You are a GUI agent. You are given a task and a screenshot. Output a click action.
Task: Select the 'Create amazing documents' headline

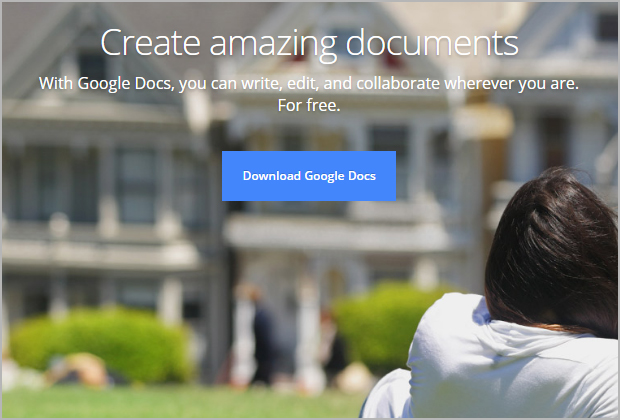click(309, 44)
